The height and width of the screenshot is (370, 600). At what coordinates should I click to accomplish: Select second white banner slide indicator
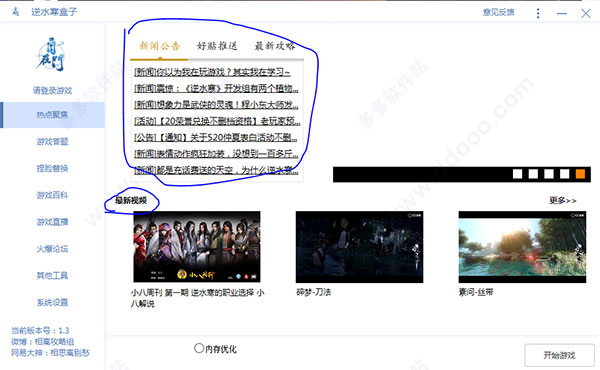533,174
